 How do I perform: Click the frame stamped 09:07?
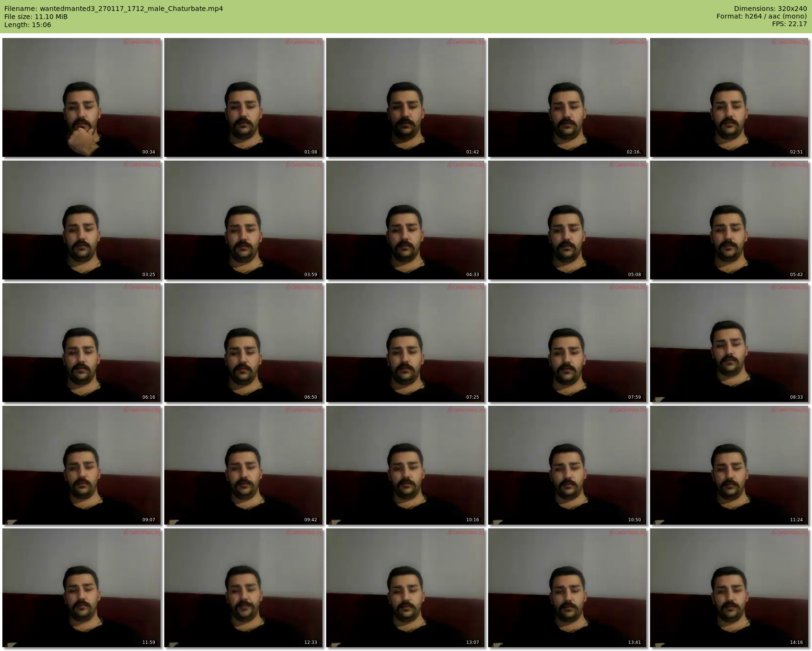82,465
